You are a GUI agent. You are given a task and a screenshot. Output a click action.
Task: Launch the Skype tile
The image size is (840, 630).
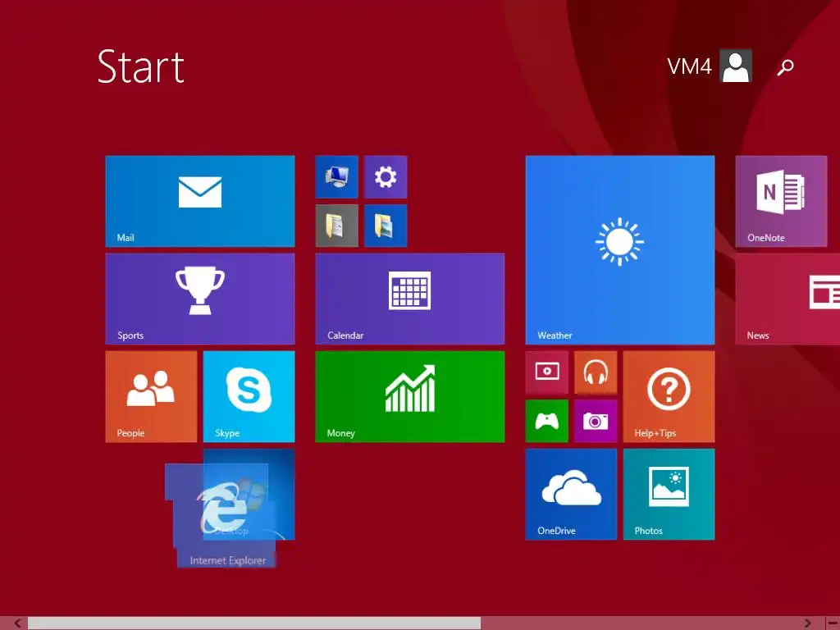coord(249,396)
